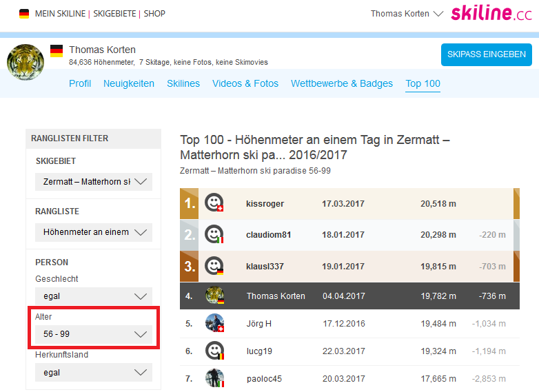Open the skiline.cc logo homepage

491,13
